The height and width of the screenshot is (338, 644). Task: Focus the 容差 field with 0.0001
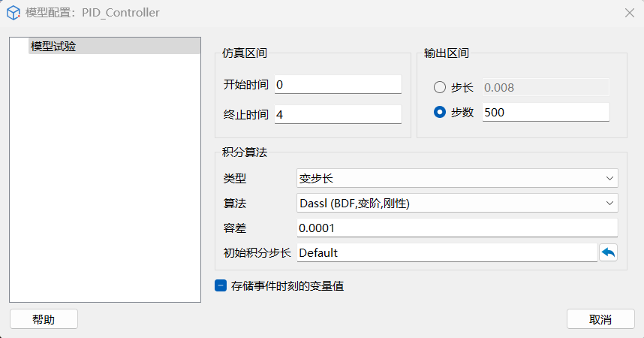457,228
